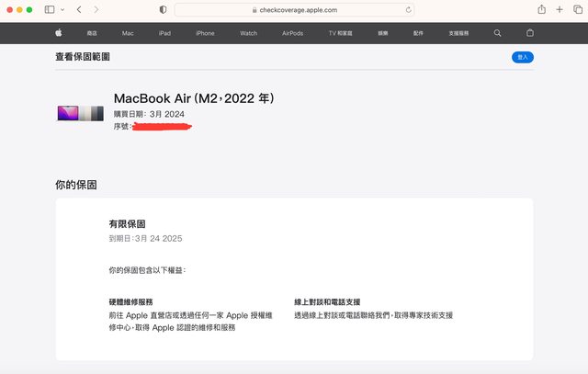This screenshot has height=374, width=588.
Task: Click the 有限保固 warranty title
Action: (127, 224)
